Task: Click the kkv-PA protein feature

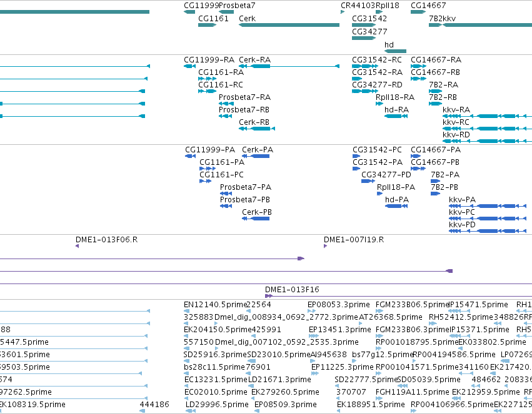Action: [488, 206]
